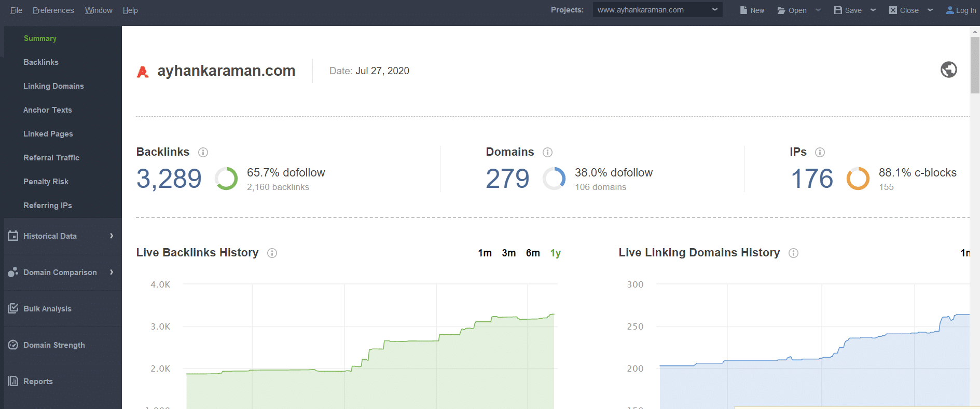Screen dimensions: 980x409
Task: Click the Domain Strength gauge icon
Action: (x=13, y=345)
